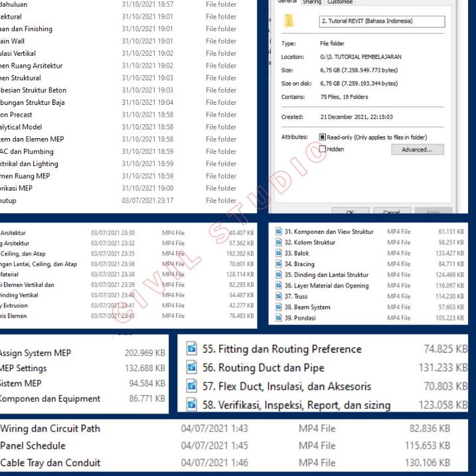The width and height of the screenshot is (476, 476).
Task: Click the icon beside '58. Verifikasi, Inspeksi, Report'
Action: point(192,404)
